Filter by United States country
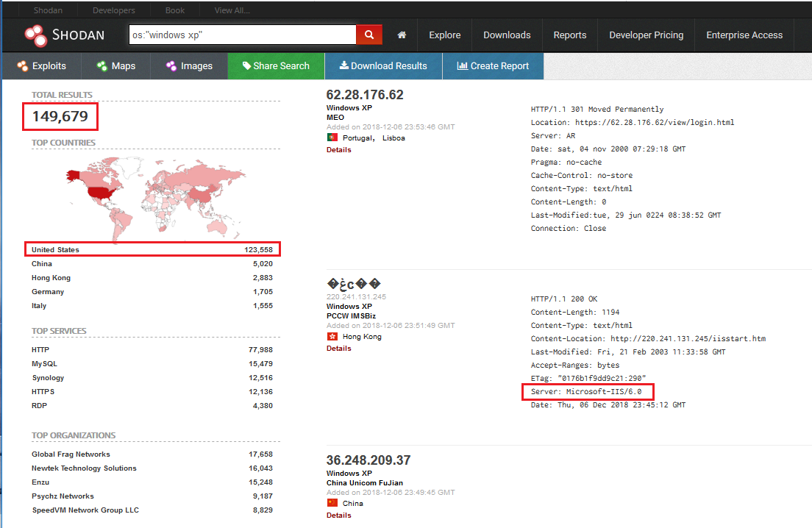 point(152,249)
